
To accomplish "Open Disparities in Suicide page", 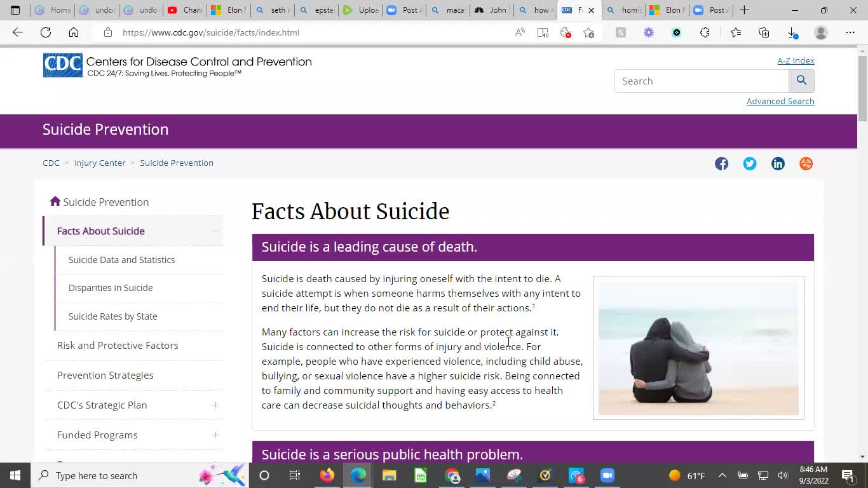I will (111, 288).
